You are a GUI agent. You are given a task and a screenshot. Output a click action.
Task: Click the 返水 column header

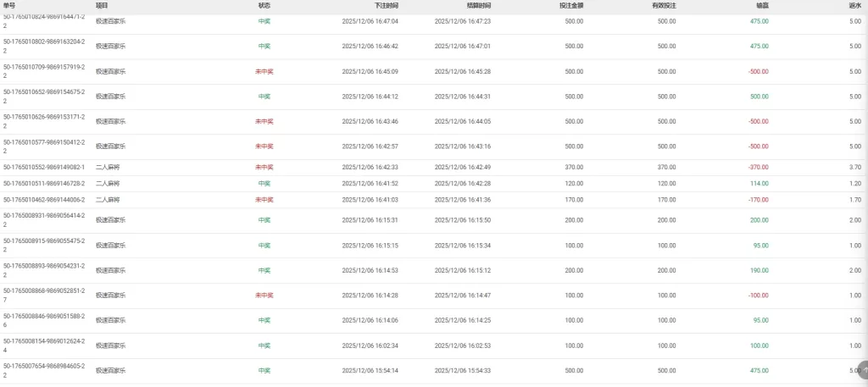point(854,6)
